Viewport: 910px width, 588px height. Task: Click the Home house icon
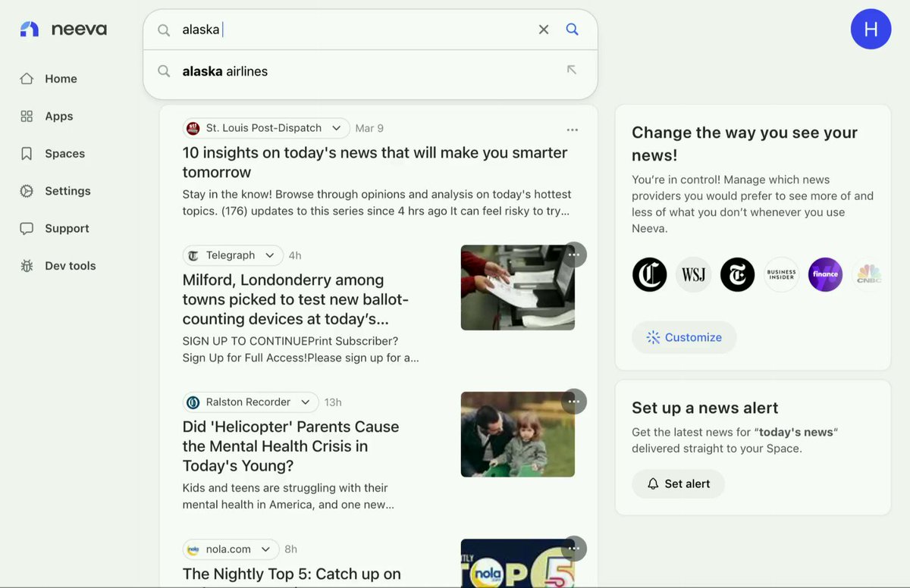27,79
